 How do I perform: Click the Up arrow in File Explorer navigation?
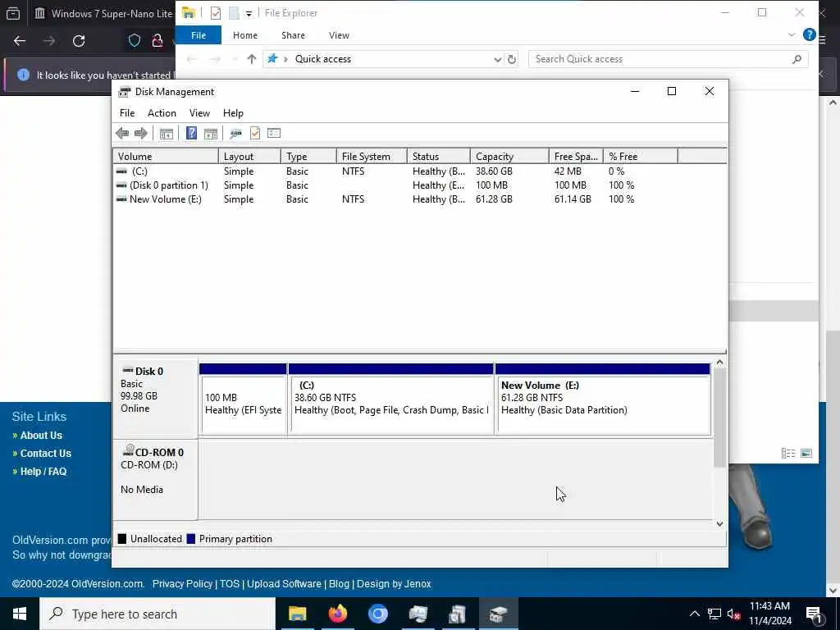(251, 59)
